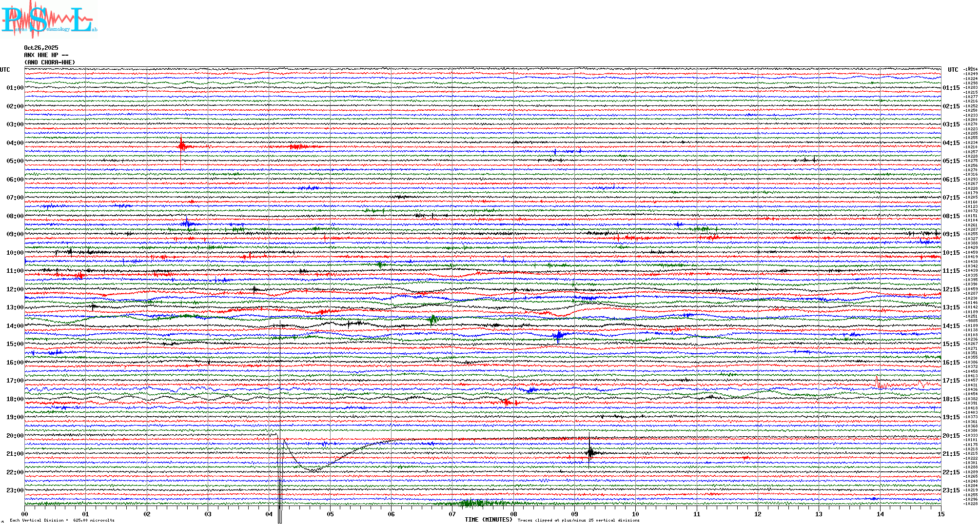Screen dimensions: 980x527
Task: Click the 20:00 hour label on the left axis
Action: [15, 436]
